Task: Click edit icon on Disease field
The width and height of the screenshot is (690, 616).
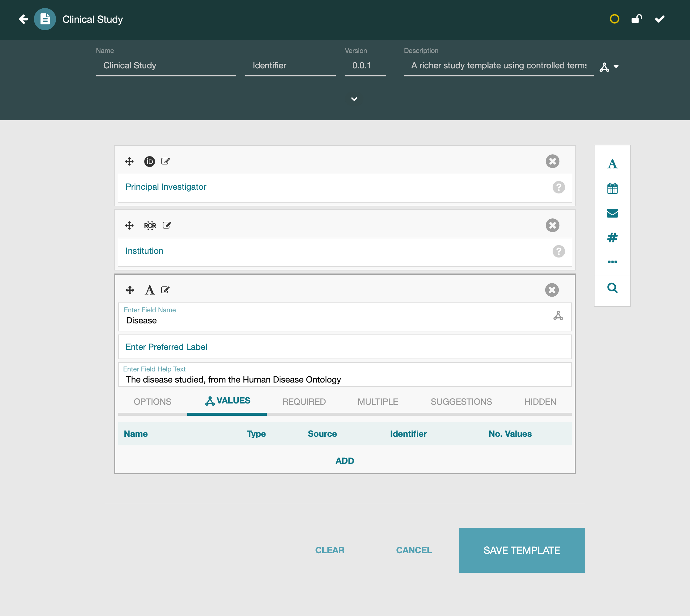Action: (165, 290)
